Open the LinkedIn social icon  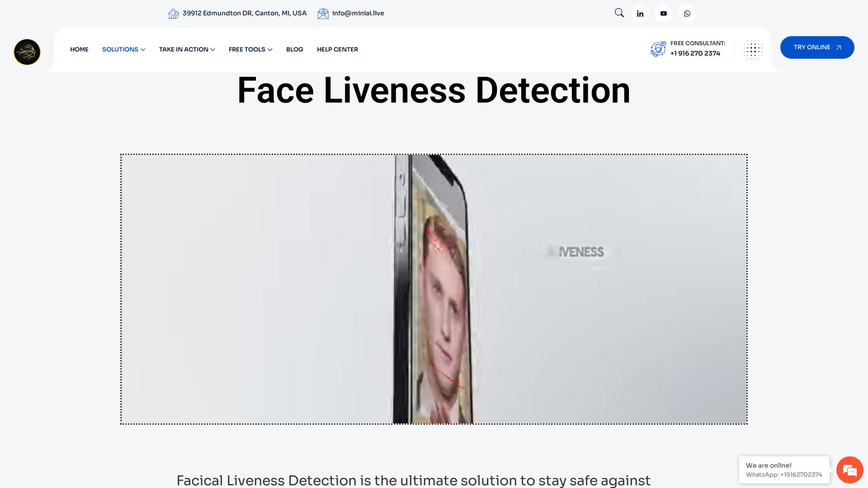pyautogui.click(x=640, y=14)
